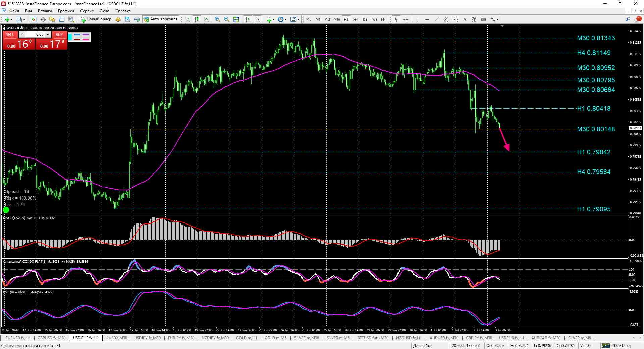This screenshot has width=644, height=349.
Task: Open the MetaEditor yellow book icon
Action: coord(118,19)
